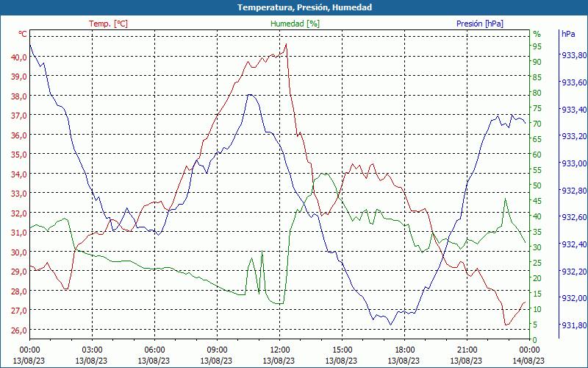Click the 15:00 time axis label
The image size is (588, 368).
(342, 351)
